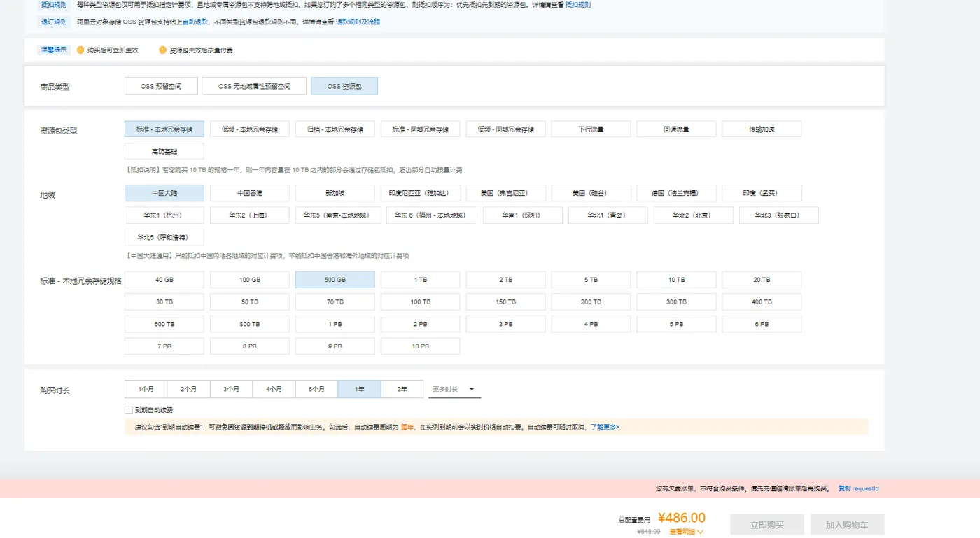The width and height of the screenshot is (980, 538).
Task: Choose 低频 - 本地冗余存储 package type
Action: [250, 129]
